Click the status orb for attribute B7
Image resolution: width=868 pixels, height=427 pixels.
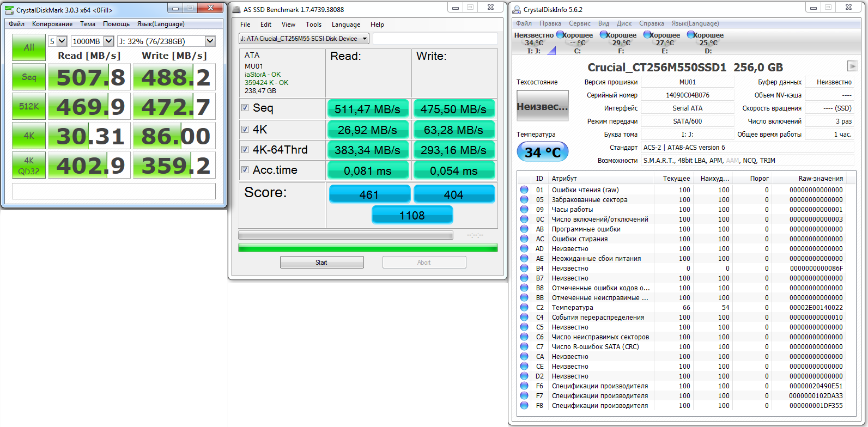524,278
